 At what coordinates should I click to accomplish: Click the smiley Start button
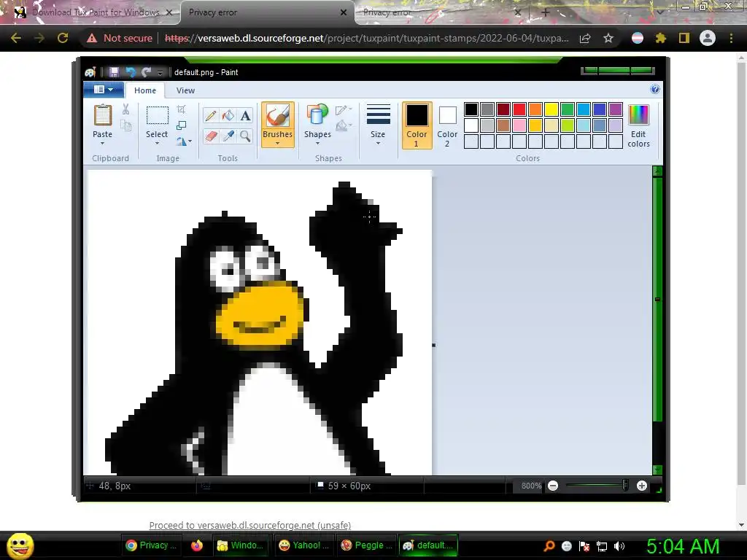pyautogui.click(x=20, y=545)
